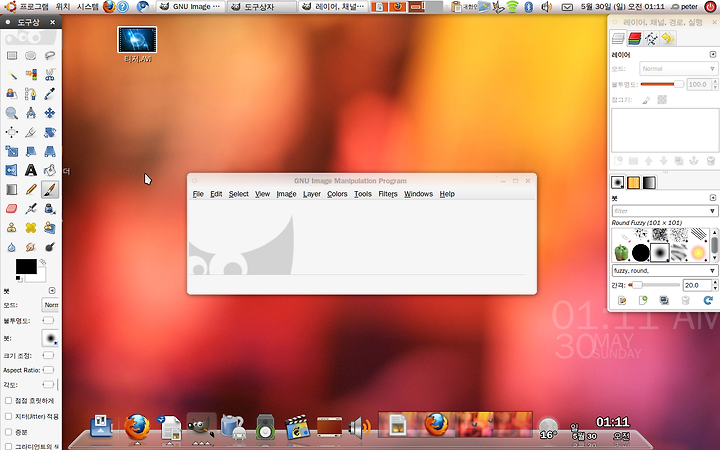This screenshot has height=450, width=720.
Task: Select the Select by Color tool
Action: click(x=31, y=75)
